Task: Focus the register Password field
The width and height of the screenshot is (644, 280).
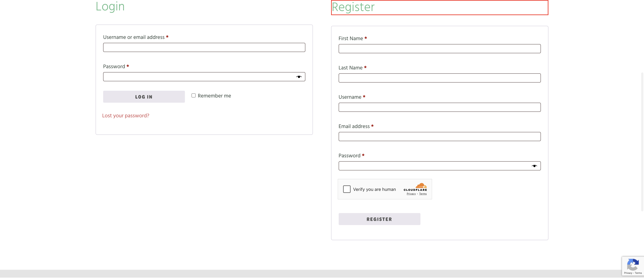Action: tap(434, 166)
